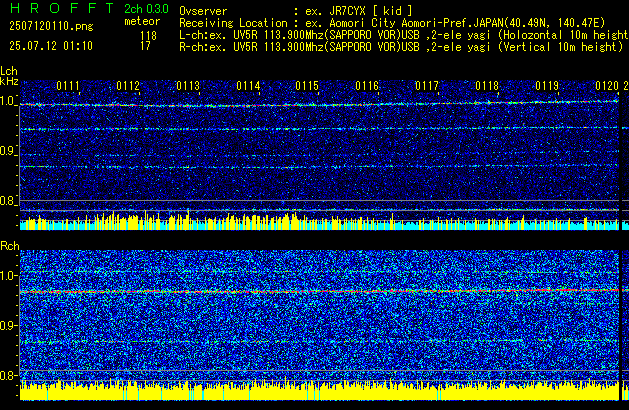Click the 0120 time marker
This screenshot has width=629, height=410.
point(607,86)
